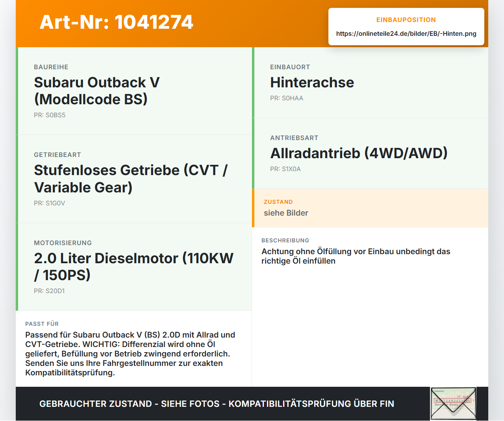Viewport: 504px width, 421px height.
Task: Click the MOTORISIERUNG label
Action: point(63,243)
